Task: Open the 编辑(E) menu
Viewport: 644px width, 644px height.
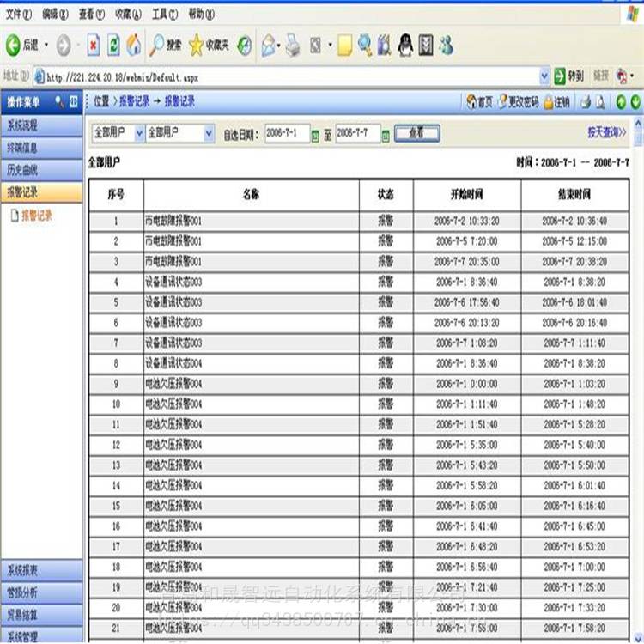Action: [55, 15]
